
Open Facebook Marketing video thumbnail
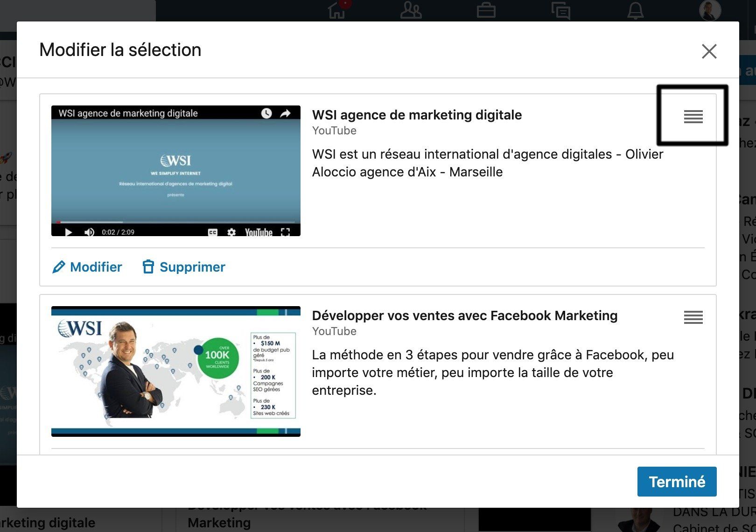176,371
